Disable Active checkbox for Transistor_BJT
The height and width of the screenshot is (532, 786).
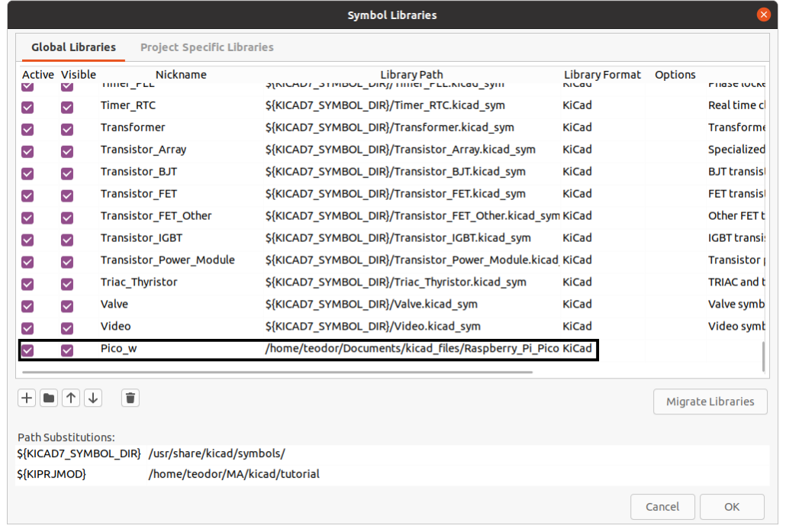pyautogui.click(x=27, y=173)
